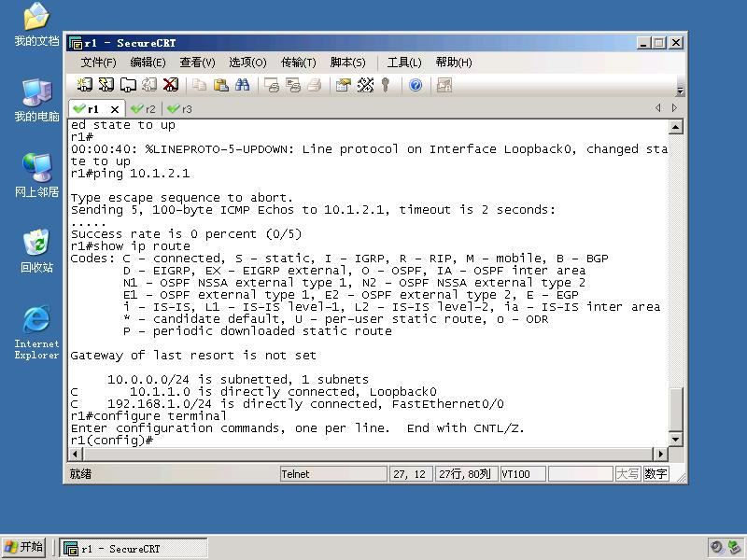Image resolution: width=747 pixels, height=560 pixels.
Task: Click the 数字 Num Lock indicator
Action: click(655, 474)
